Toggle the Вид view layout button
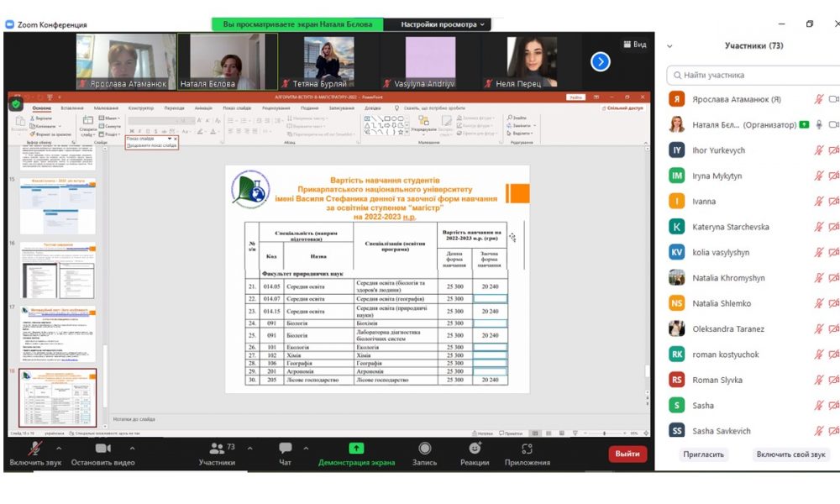The height and width of the screenshot is (504, 840). pyautogui.click(x=634, y=45)
